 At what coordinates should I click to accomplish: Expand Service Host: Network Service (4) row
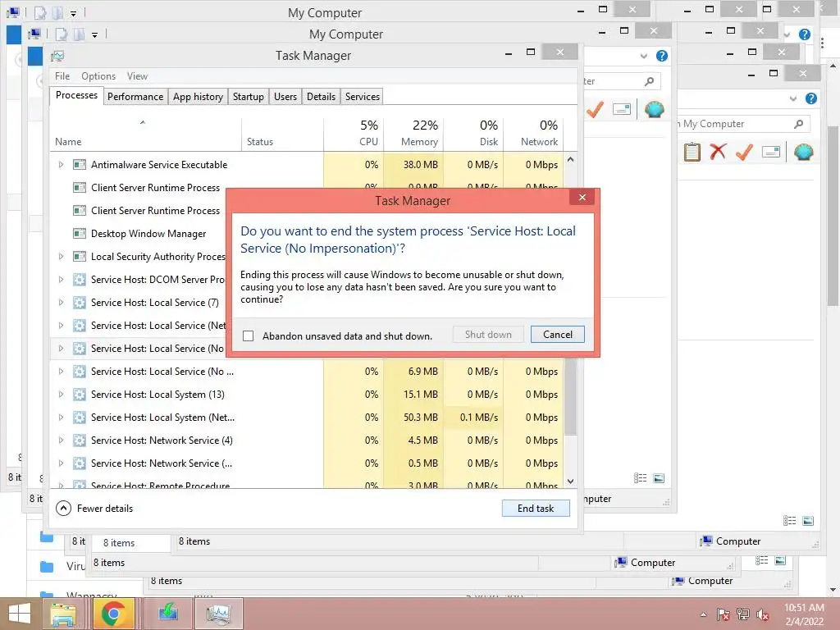point(61,441)
